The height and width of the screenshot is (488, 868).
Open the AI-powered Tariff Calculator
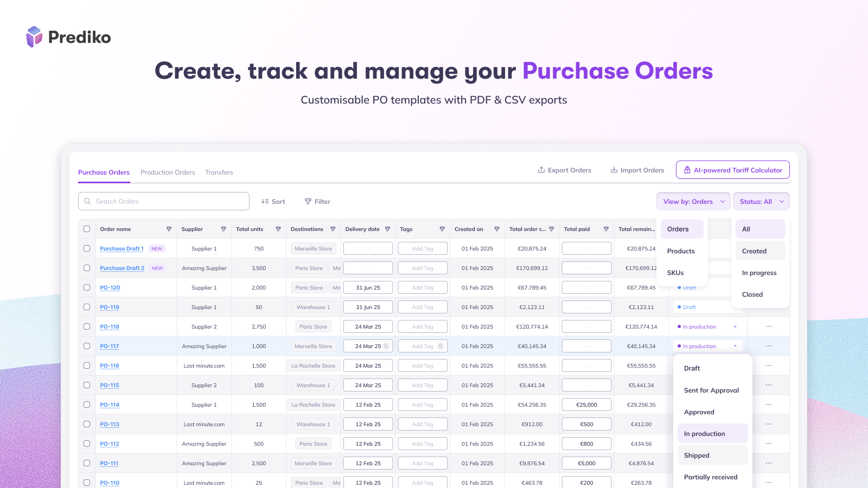coord(733,170)
